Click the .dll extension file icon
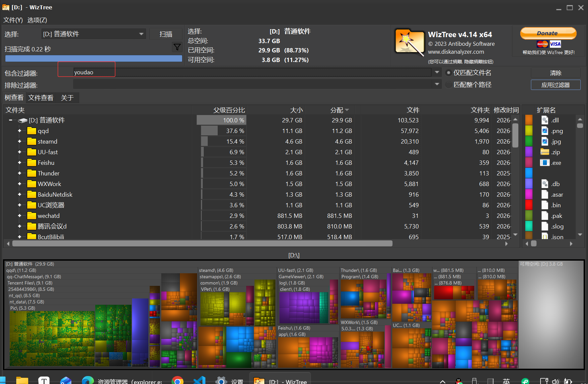 (545, 120)
